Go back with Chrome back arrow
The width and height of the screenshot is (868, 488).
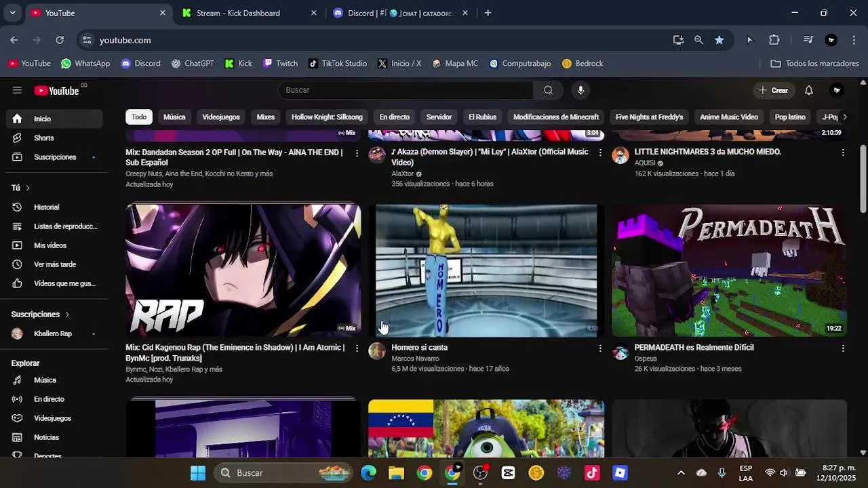pyautogui.click(x=14, y=40)
